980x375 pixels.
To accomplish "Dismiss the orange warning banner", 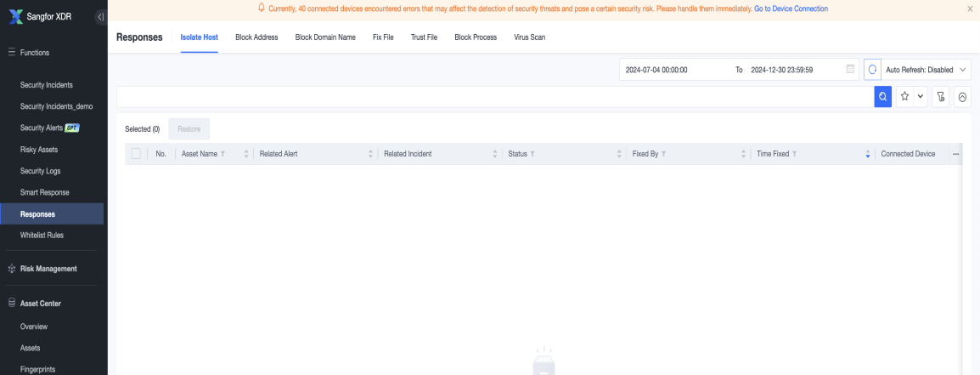I will [969, 9].
